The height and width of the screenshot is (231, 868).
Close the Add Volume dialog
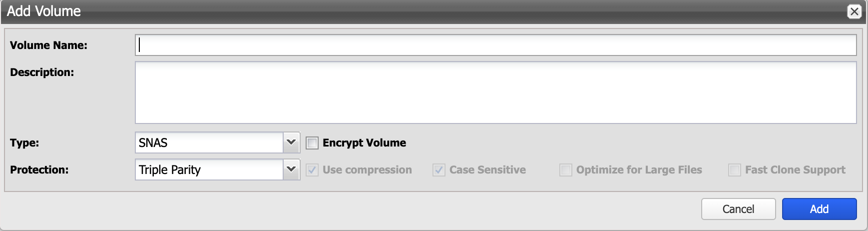point(854,11)
